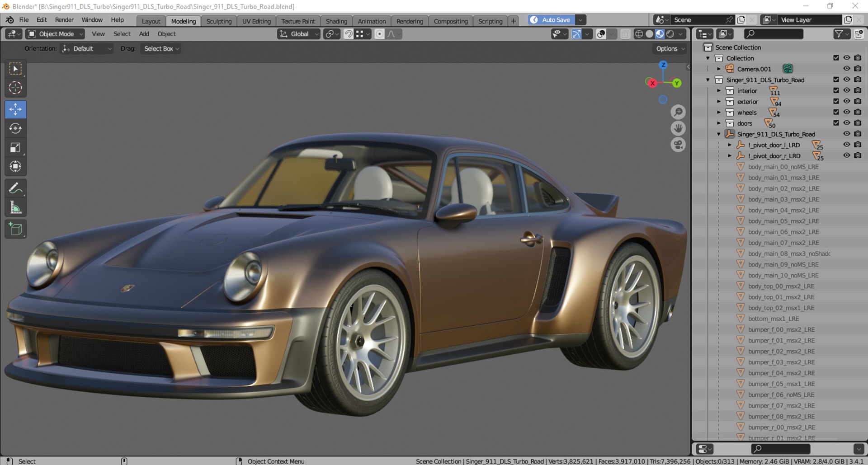Expand the doors collection
Screen dimensions: 868x465
[x=719, y=123]
